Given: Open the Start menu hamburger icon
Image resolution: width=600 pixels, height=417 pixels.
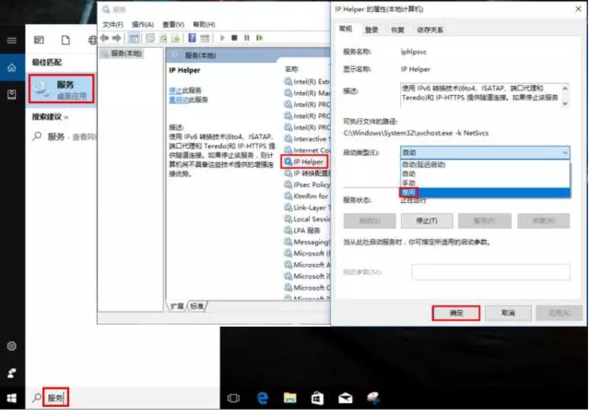Looking at the screenshot, I should pyautogui.click(x=12, y=41).
